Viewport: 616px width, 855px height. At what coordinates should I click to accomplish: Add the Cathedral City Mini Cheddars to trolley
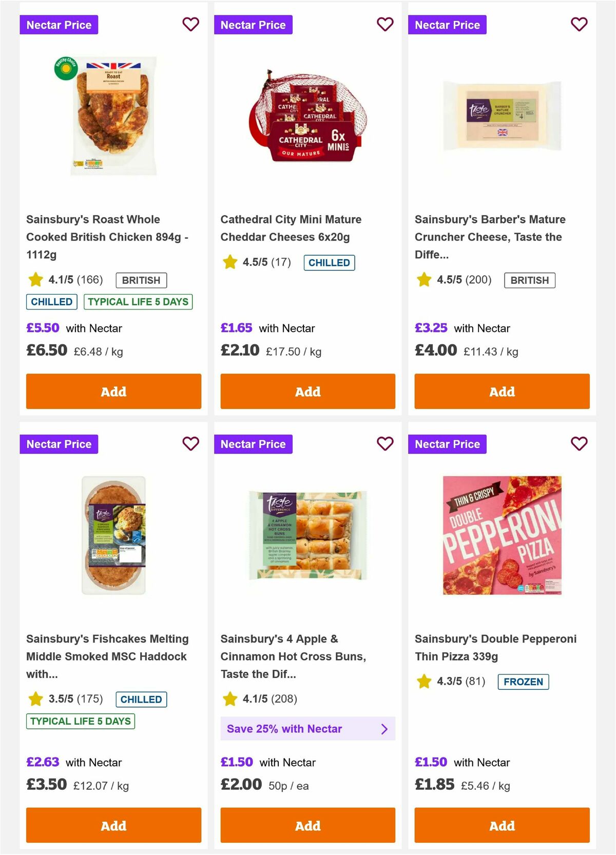point(307,391)
